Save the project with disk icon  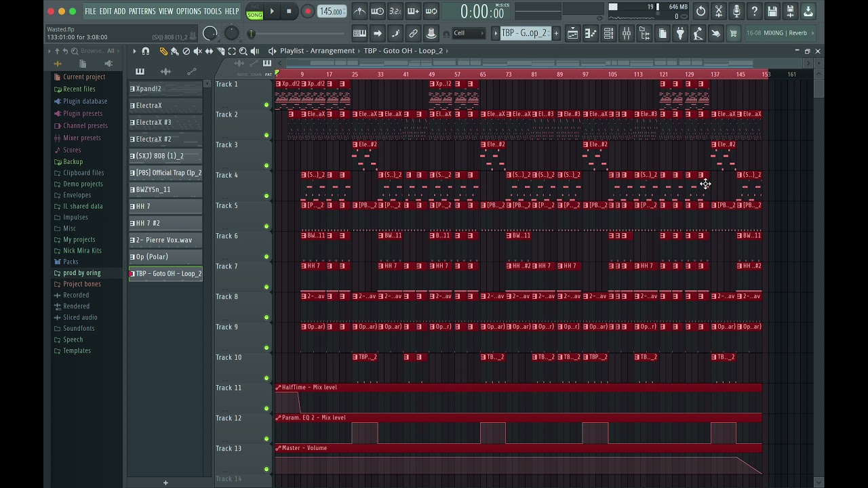[x=772, y=11]
